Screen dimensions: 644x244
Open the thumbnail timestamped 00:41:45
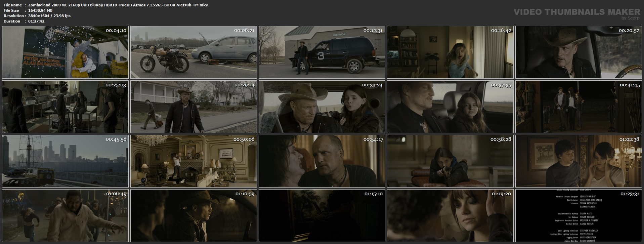(578, 107)
